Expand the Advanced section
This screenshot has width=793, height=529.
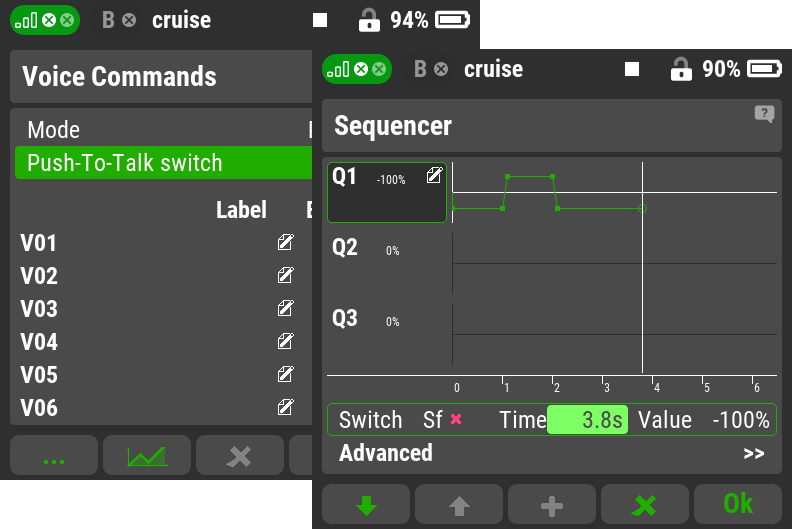coord(551,453)
